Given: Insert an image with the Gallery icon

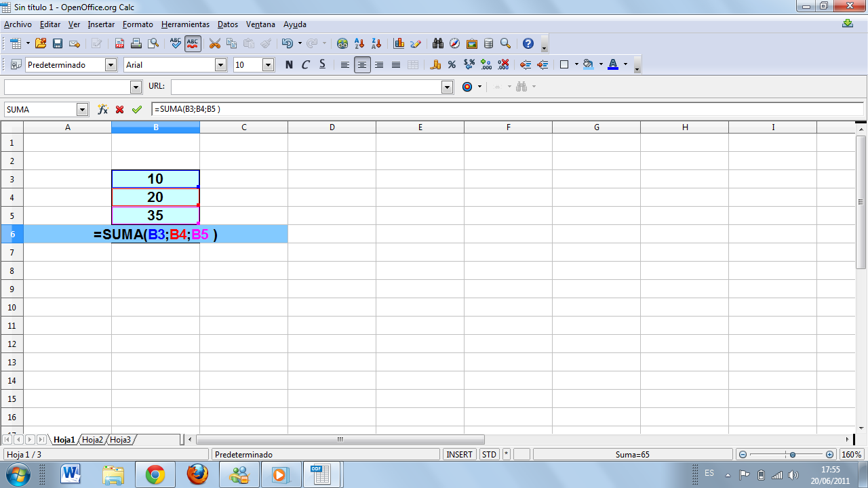Looking at the screenshot, I should [x=472, y=43].
